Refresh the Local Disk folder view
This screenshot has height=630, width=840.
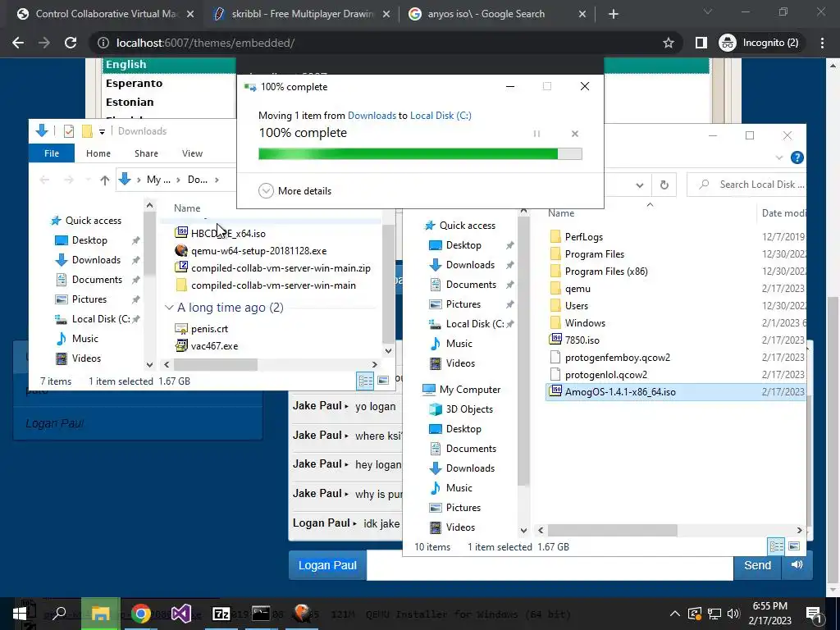point(664,185)
